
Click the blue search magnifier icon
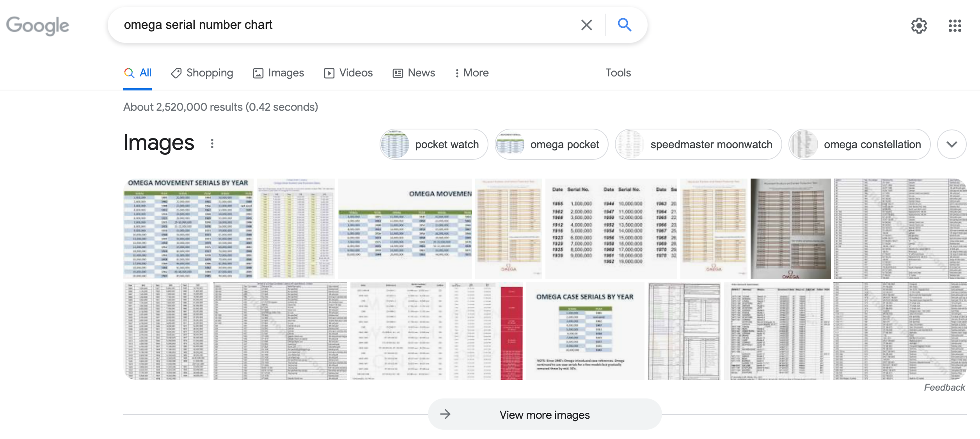coord(624,25)
